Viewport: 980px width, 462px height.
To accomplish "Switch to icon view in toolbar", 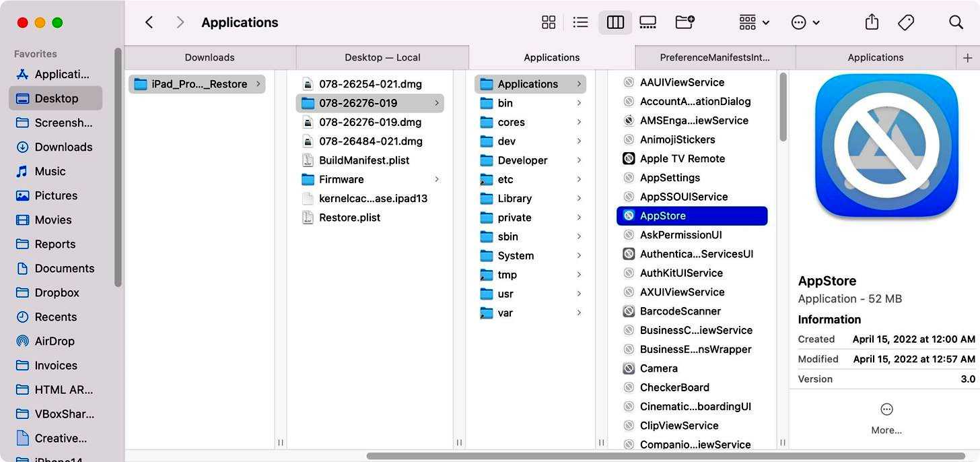I will tap(549, 22).
